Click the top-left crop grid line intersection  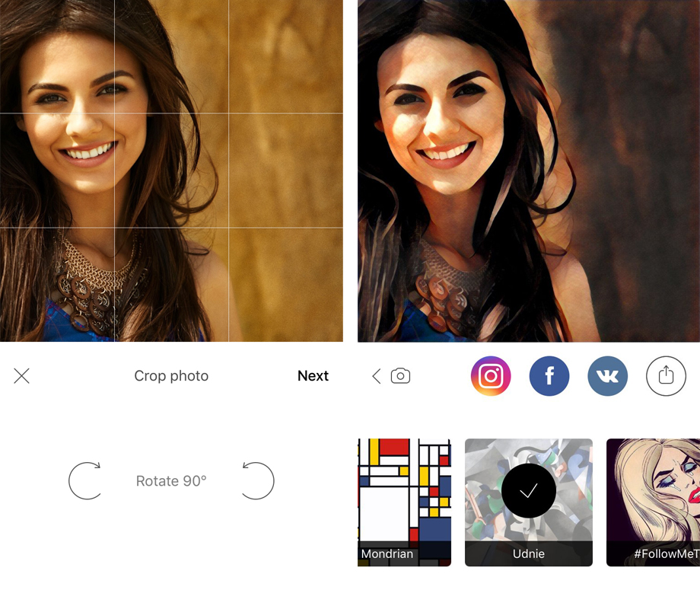pos(114,113)
